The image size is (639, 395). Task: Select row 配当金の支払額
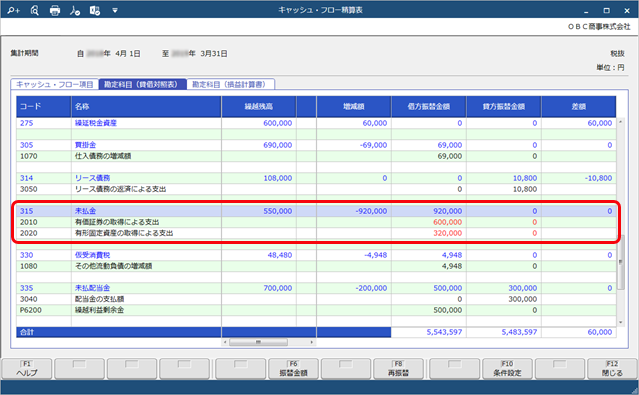point(99,299)
